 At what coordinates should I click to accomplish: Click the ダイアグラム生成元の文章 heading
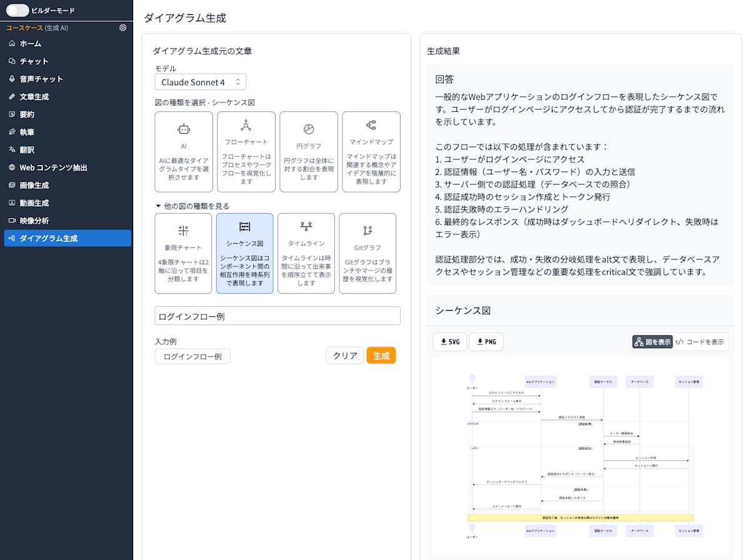tap(202, 51)
